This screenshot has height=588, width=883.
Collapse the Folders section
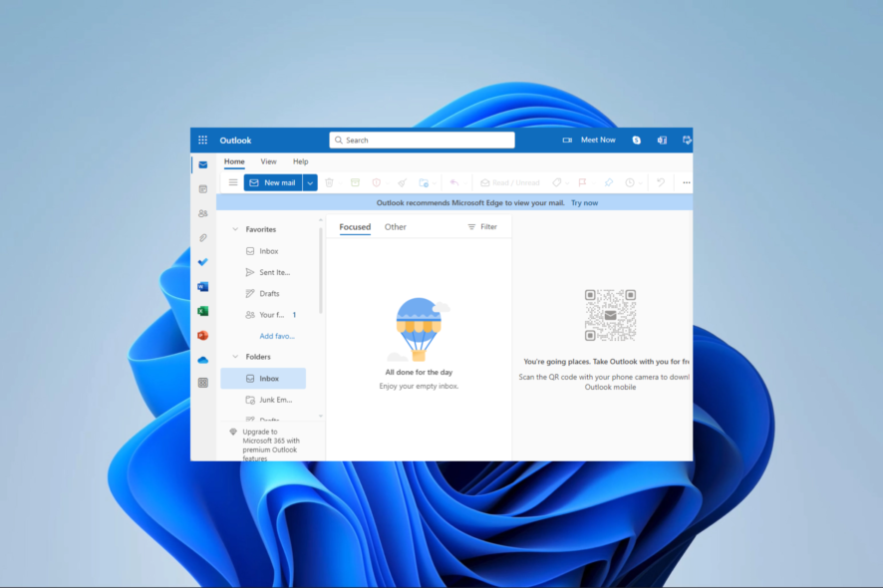(x=233, y=356)
